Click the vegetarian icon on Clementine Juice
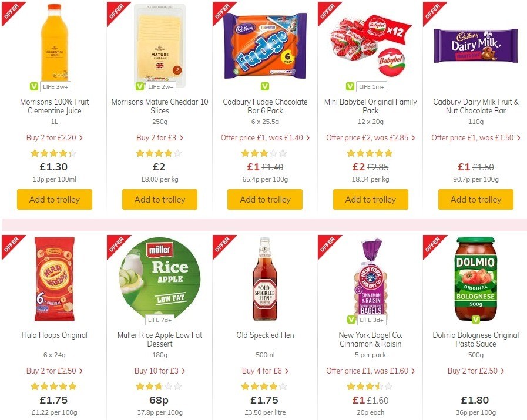This screenshot has height=420, width=527. click(34, 86)
